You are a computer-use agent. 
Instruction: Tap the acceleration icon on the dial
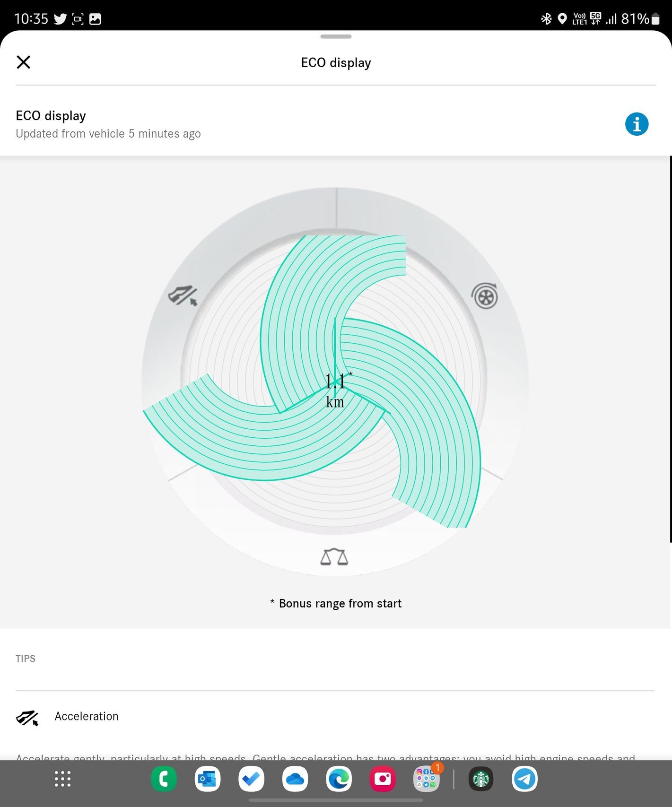pos(183,295)
